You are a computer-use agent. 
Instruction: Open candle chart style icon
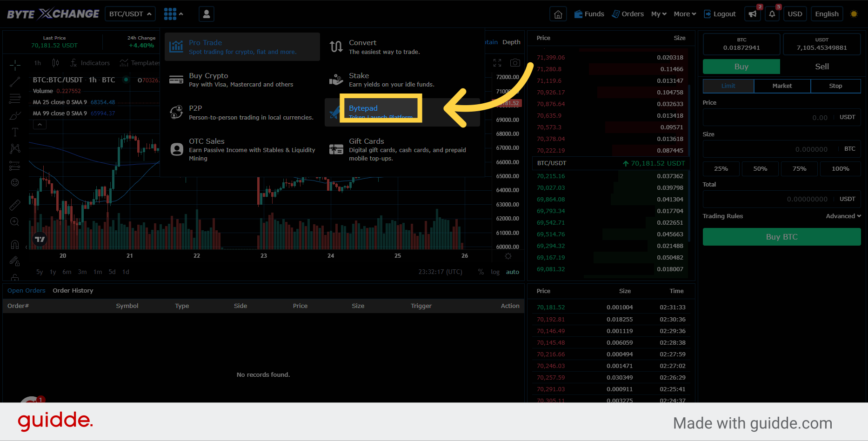pos(55,63)
